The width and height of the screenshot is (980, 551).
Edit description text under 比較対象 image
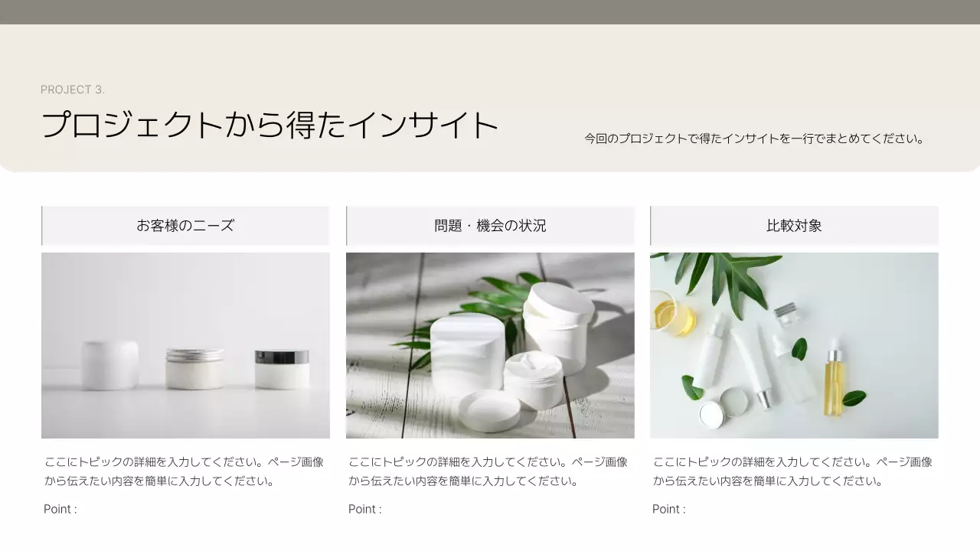[792, 471]
